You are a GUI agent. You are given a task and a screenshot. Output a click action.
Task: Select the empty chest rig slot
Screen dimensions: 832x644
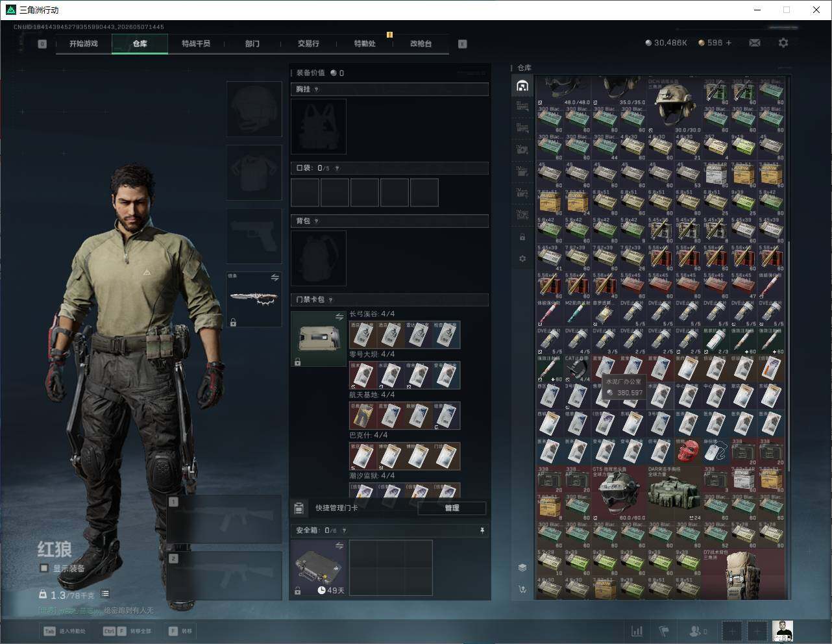[x=319, y=127]
